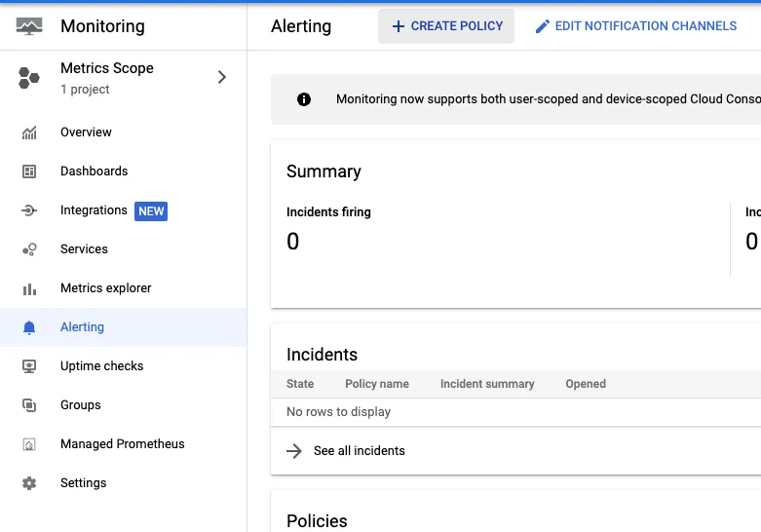Click the Dashboards grid icon
The image size is (761, 532).
29,171
